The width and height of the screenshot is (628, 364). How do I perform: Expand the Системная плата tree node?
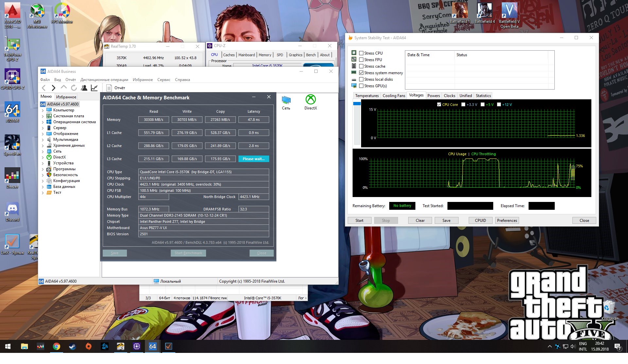click(43, 116)
